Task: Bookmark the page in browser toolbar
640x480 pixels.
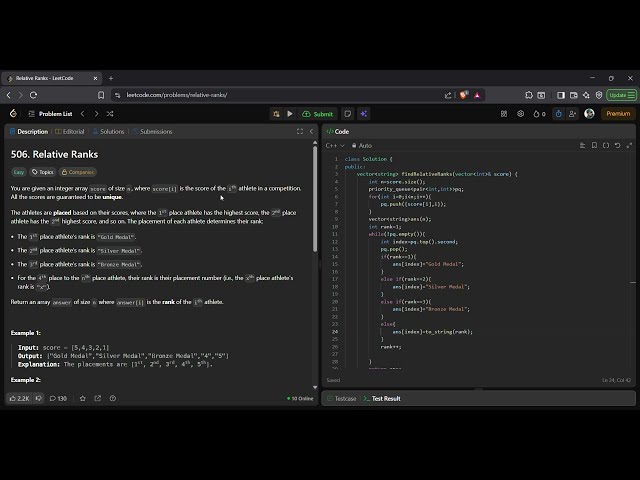Action: pos(101,95)
